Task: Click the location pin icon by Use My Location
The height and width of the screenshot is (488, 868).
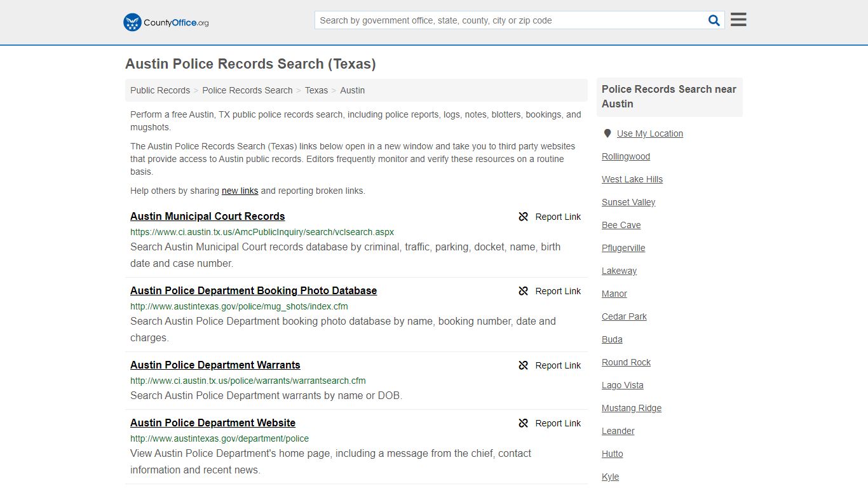Action: click(x=607, y=133)
